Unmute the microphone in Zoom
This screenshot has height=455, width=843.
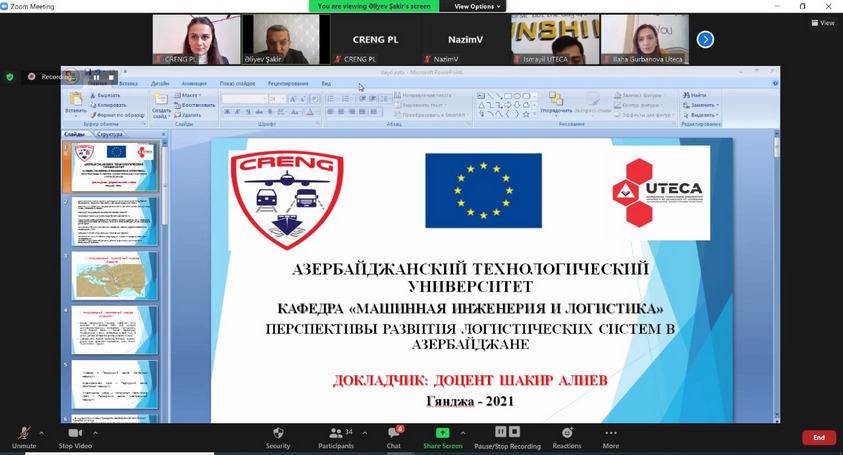[x=23, y=435]
